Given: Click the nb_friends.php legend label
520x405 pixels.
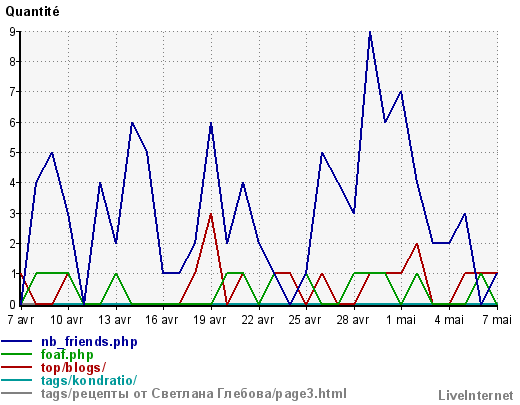Looking at the screenshot, I should pyautogui.click(x=89, y=342).
